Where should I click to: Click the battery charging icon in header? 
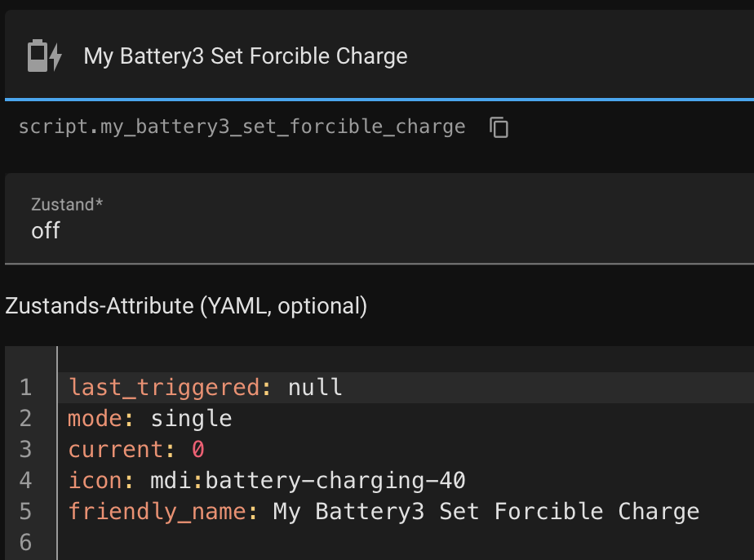click(x=44, y=56)
